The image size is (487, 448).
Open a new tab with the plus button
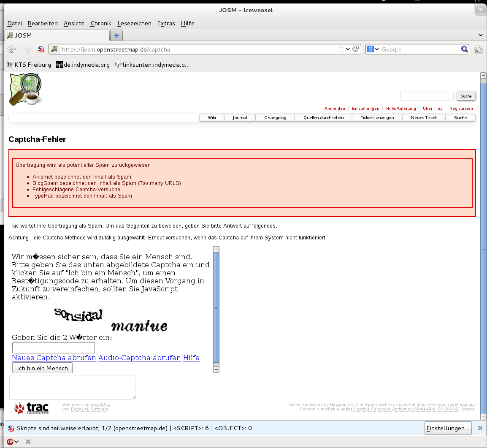[116, 35]
